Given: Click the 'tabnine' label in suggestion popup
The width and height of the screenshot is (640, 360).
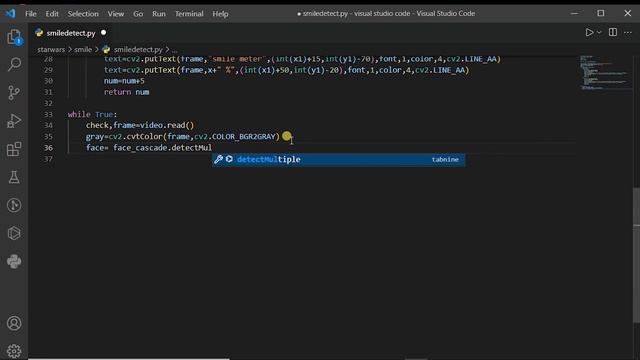Looking at the screenshot, I should point(445,160).
